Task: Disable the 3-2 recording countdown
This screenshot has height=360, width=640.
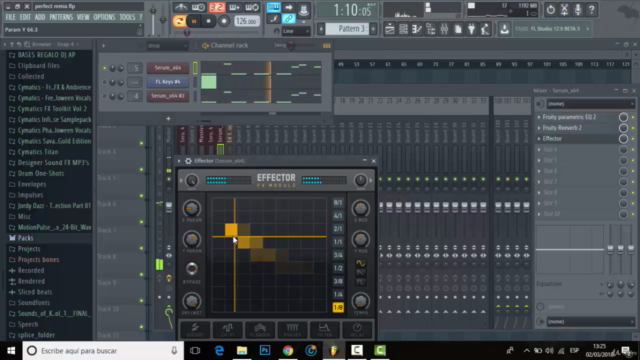Action: [x=217, y=7]
